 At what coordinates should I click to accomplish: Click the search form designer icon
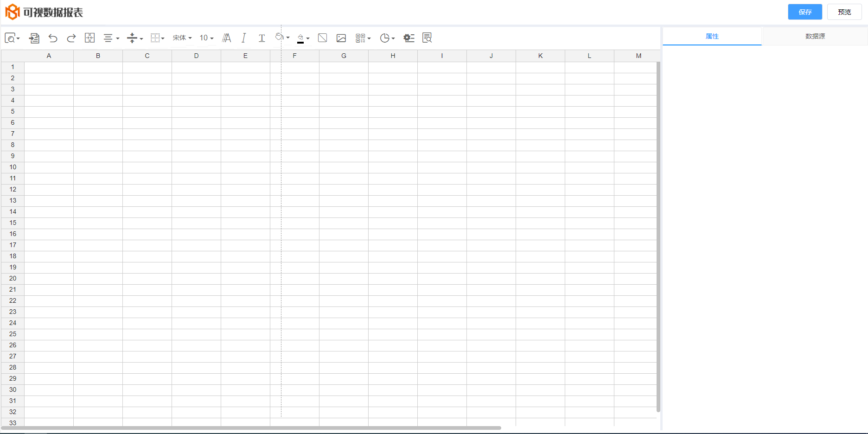427,38
